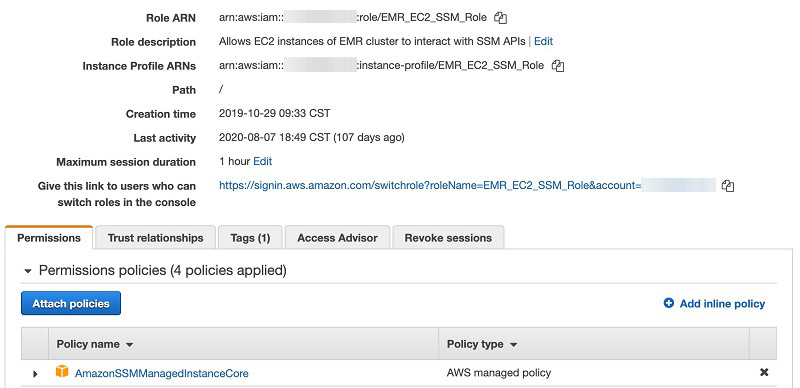Expand the AmazonSSMManagedInstanceCore policy row arrow
The image size is (800, 388).
pos(35,374)
